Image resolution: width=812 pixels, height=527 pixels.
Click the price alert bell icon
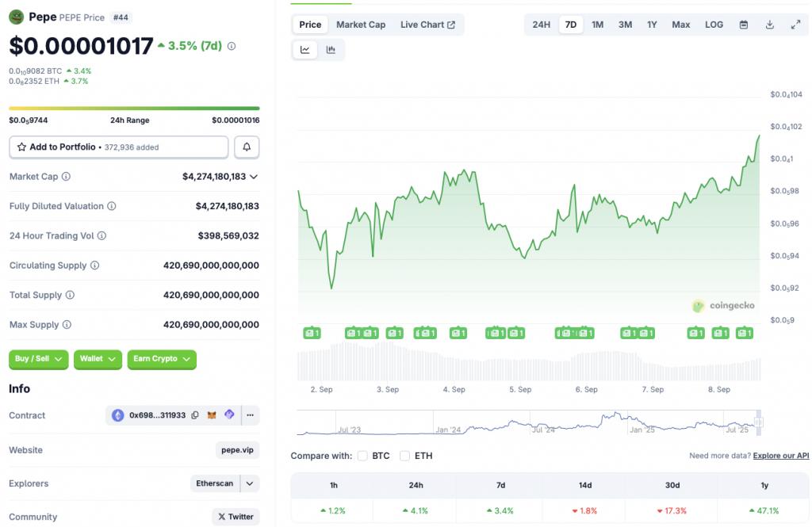(x=247, y=147)
